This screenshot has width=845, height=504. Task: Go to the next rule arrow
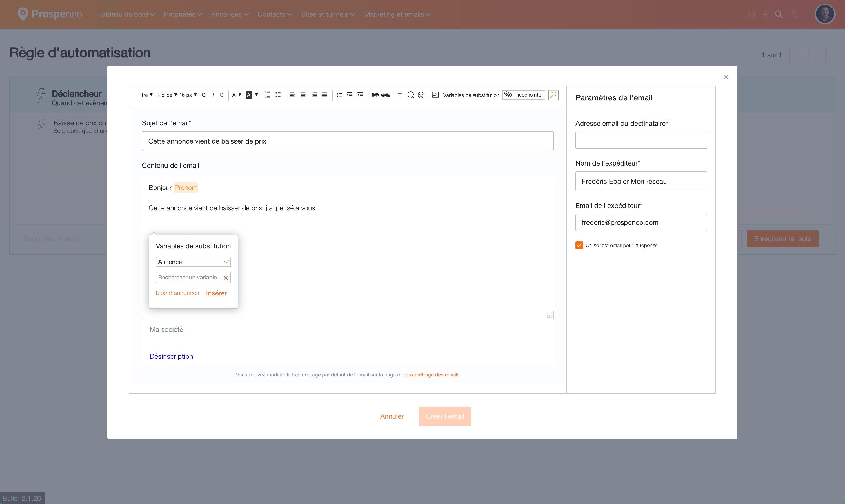[x=817, y=55]
